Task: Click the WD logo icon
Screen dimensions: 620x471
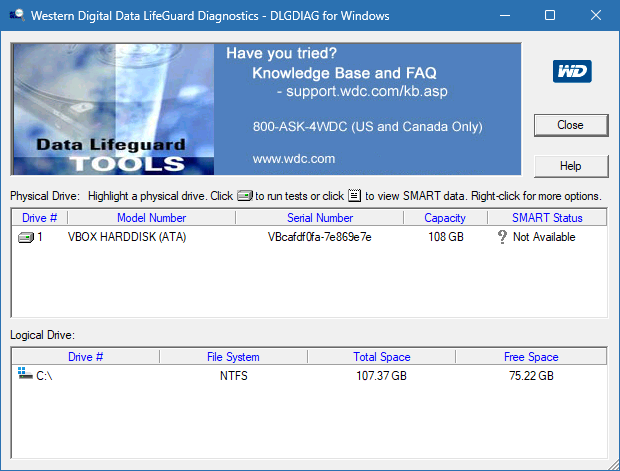Action: coord(572,71)
